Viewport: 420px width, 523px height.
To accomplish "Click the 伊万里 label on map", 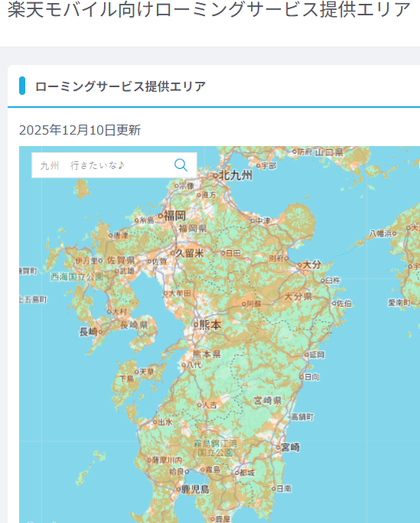I will 86,261.
